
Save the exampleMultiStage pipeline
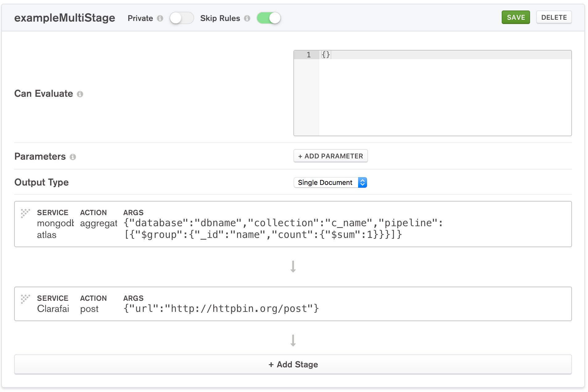(516, 17)
